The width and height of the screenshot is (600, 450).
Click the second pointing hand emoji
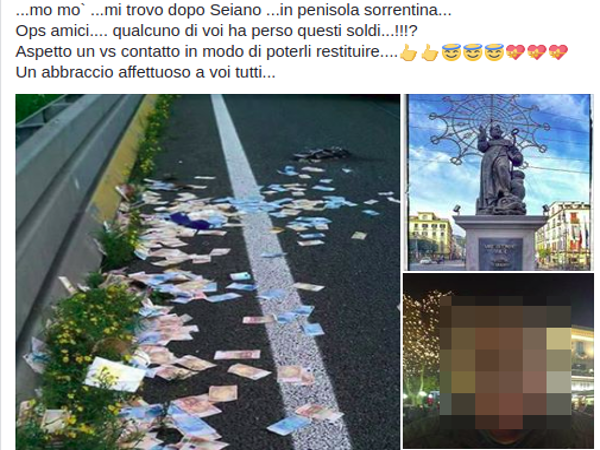click(430, 52)
